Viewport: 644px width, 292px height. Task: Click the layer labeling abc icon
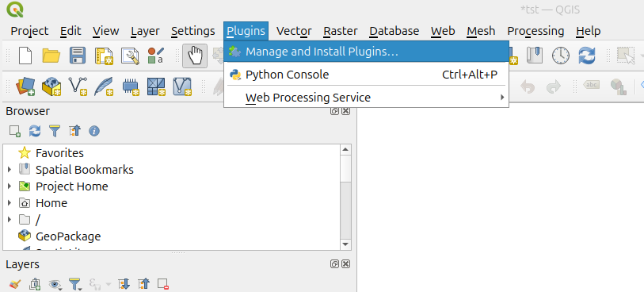point(592,86)
